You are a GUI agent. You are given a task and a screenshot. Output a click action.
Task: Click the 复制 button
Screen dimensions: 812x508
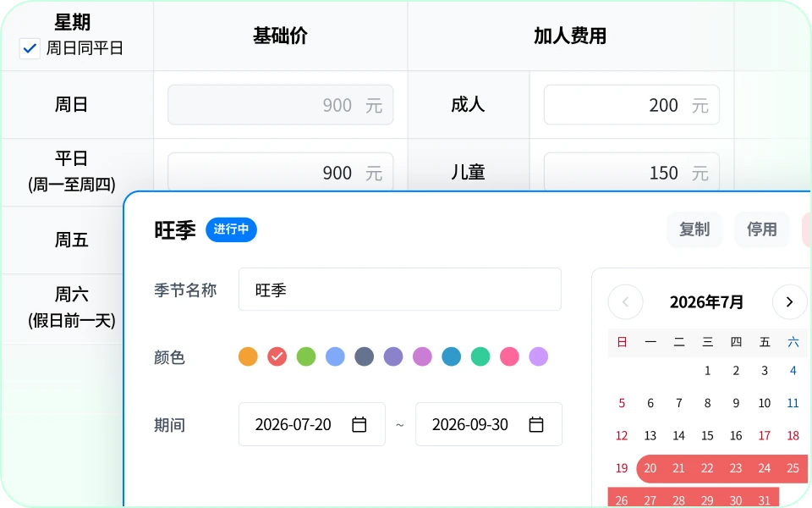[694, 229]
